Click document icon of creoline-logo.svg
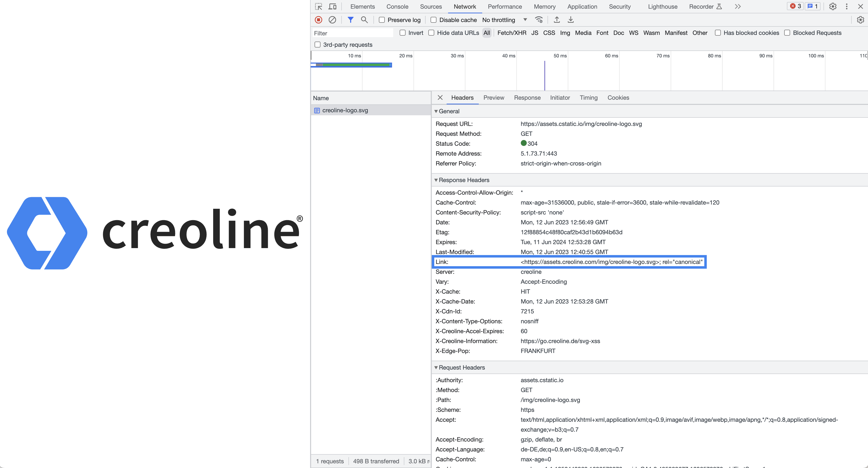This screenshot has width=868, height=468. point(317,110)
